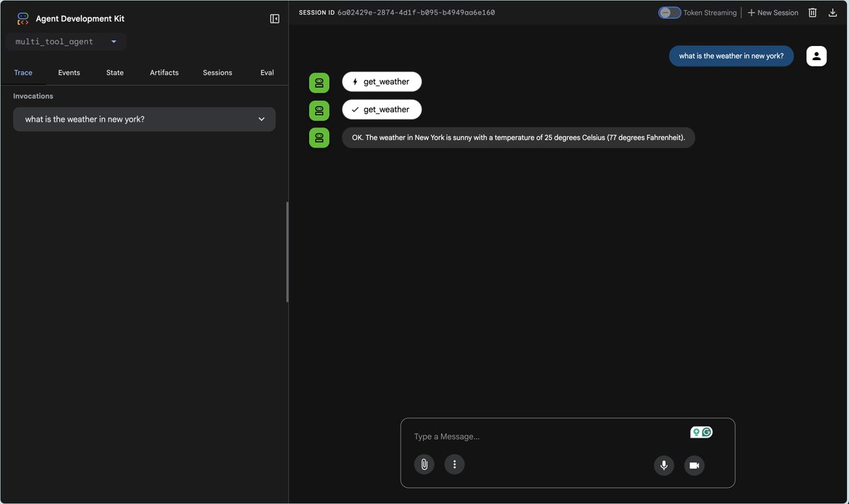Delete the session with the trash icon
This screenshot has height=504, width=849.
tap(813, 13)
